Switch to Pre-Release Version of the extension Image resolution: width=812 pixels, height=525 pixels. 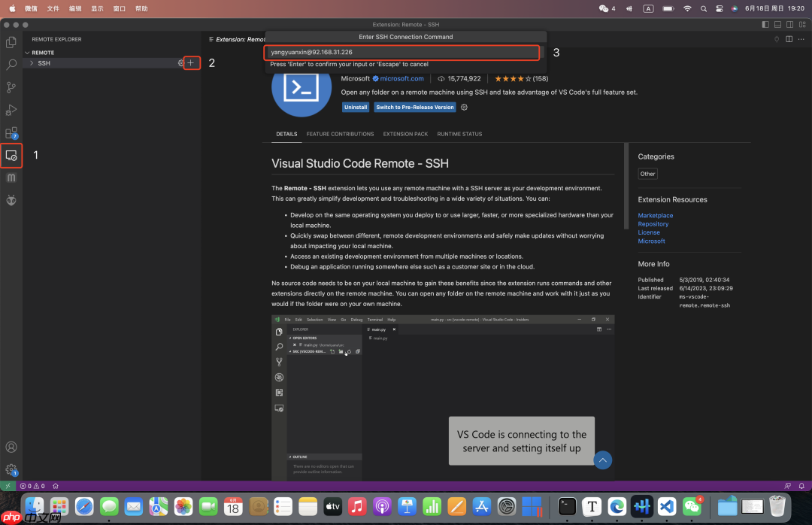[x=414, y=107]
